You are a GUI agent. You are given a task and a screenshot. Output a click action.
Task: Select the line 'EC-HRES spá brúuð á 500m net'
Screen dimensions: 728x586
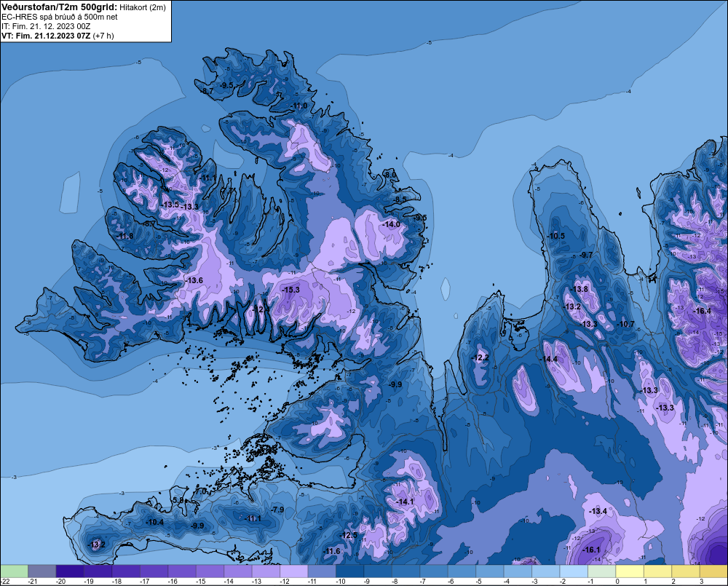(60, 17)
